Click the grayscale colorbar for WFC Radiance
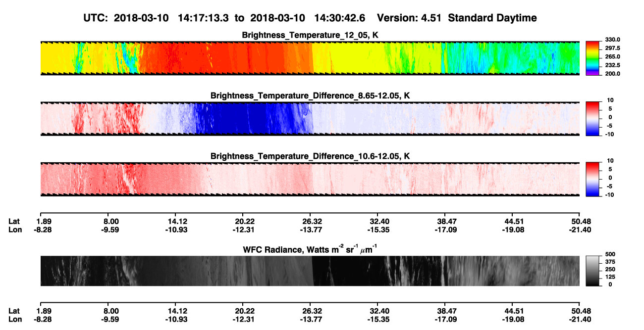 [x=593, y=271]
